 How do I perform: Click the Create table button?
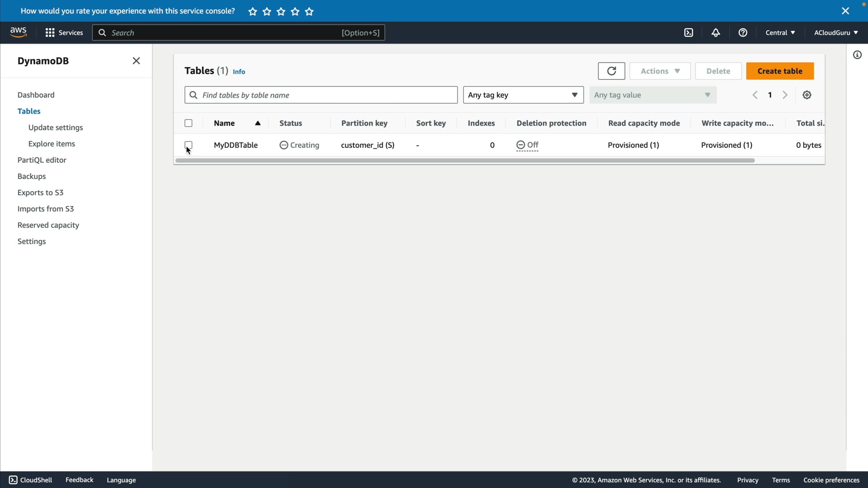(780, 71)
